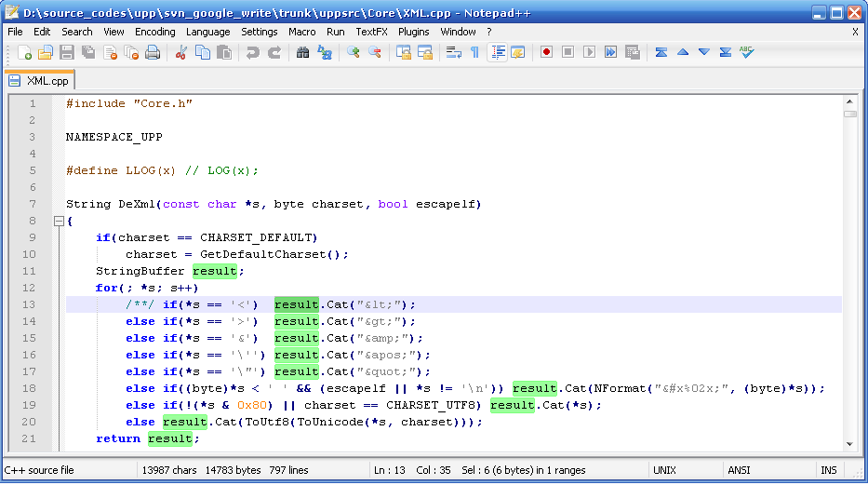
Task: Click the Print icon in toolbar
Action: (153, 53)
